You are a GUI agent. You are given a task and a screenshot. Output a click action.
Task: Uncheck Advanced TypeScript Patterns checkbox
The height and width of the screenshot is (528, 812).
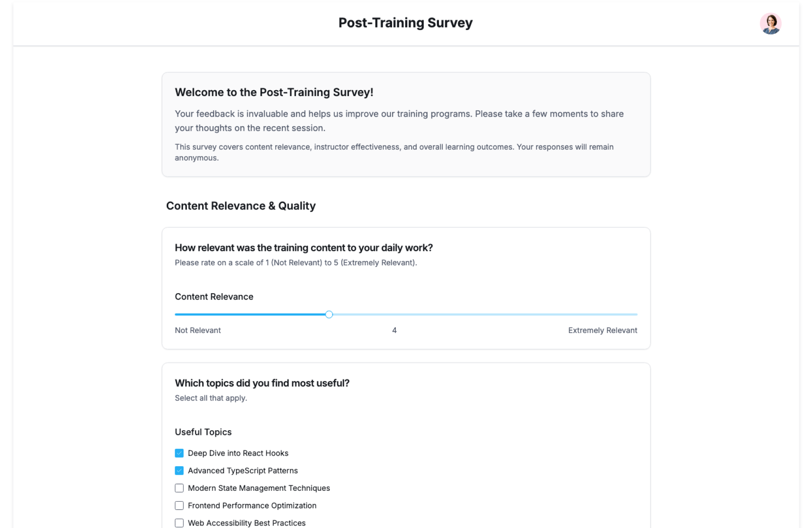(179, 470)
